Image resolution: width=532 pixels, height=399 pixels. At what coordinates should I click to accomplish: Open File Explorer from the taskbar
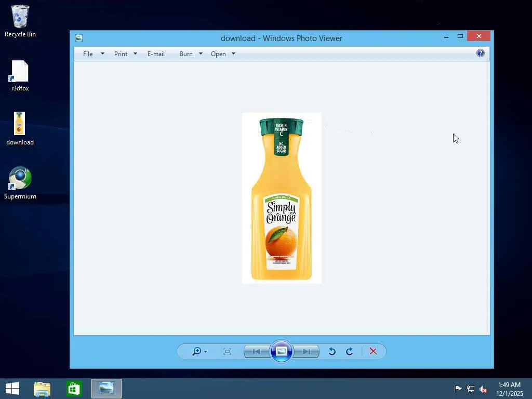point(42,389)
